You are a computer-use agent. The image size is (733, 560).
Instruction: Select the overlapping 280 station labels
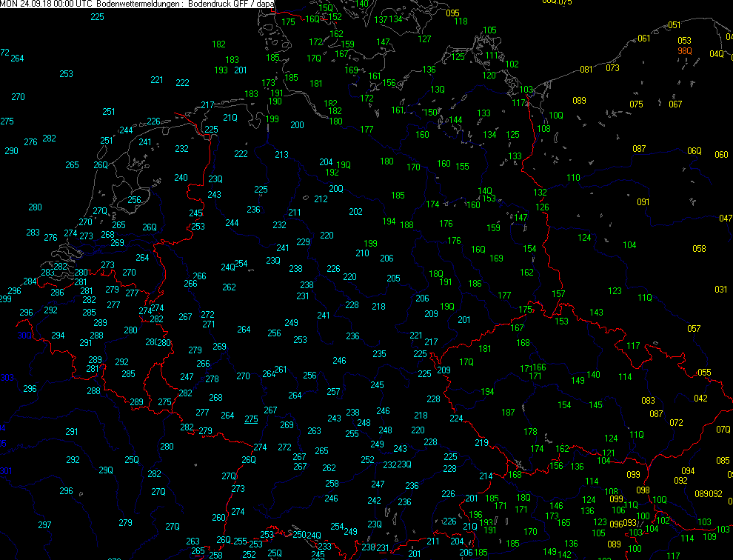coord(158,343)
